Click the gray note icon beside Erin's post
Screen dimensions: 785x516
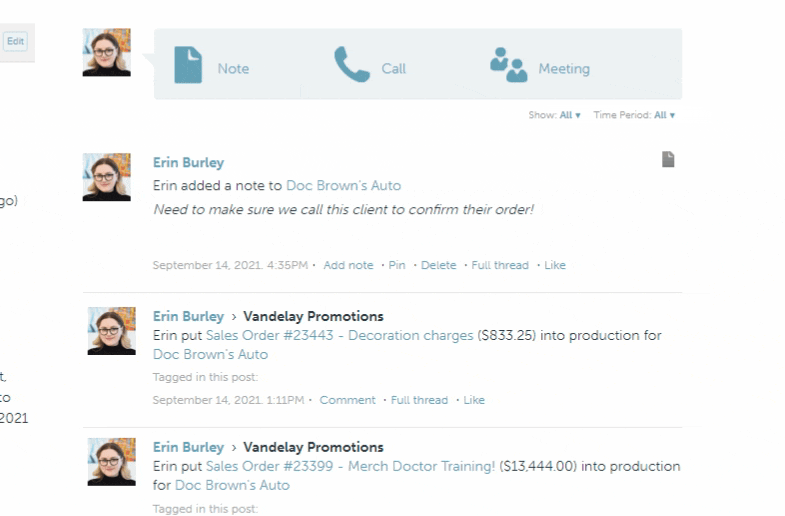[x=668, y=159]
